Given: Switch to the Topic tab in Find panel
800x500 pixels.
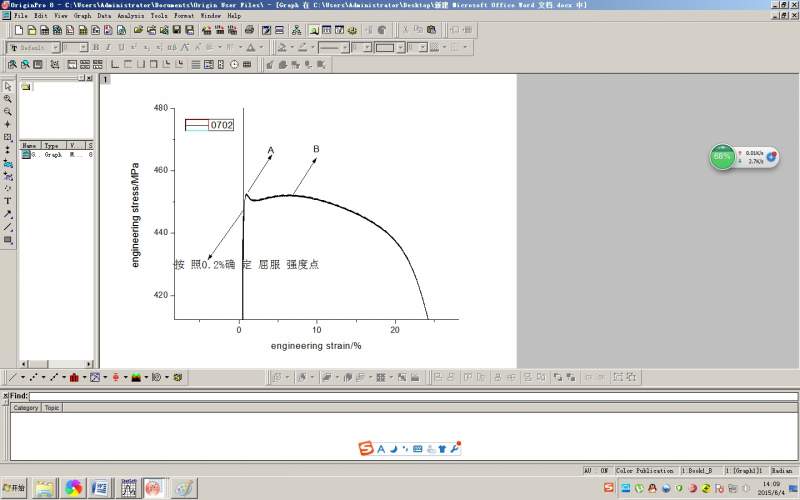Looking at the screenshot, I should click(52, 408).
